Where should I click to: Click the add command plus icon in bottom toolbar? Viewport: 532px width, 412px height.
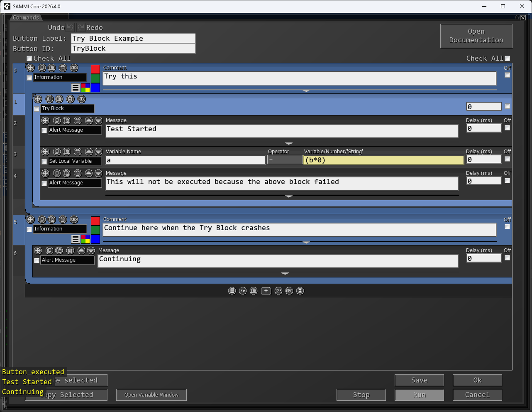tap(266, 291)
